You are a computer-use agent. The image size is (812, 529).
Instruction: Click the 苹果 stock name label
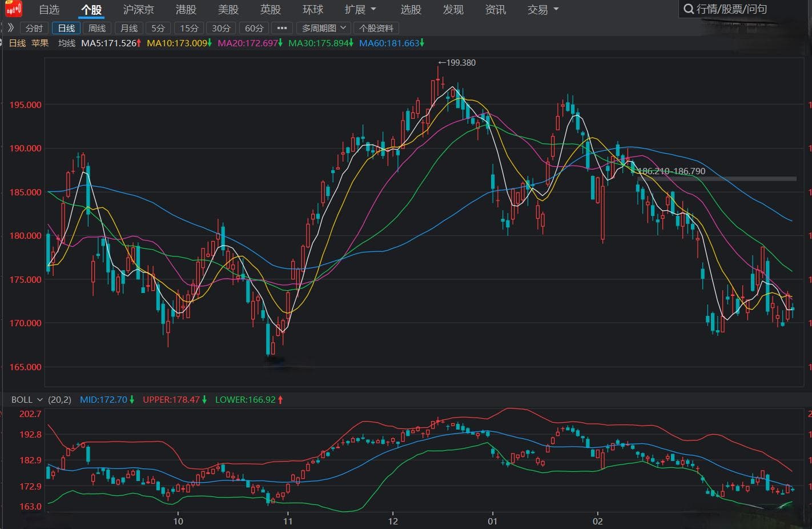pos(40,43)
